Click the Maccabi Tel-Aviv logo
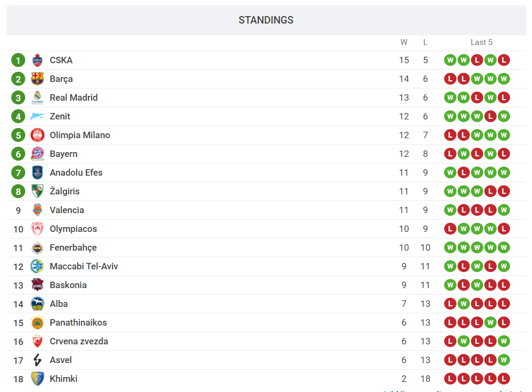This screenshot has width=532, height=392. 37,266
